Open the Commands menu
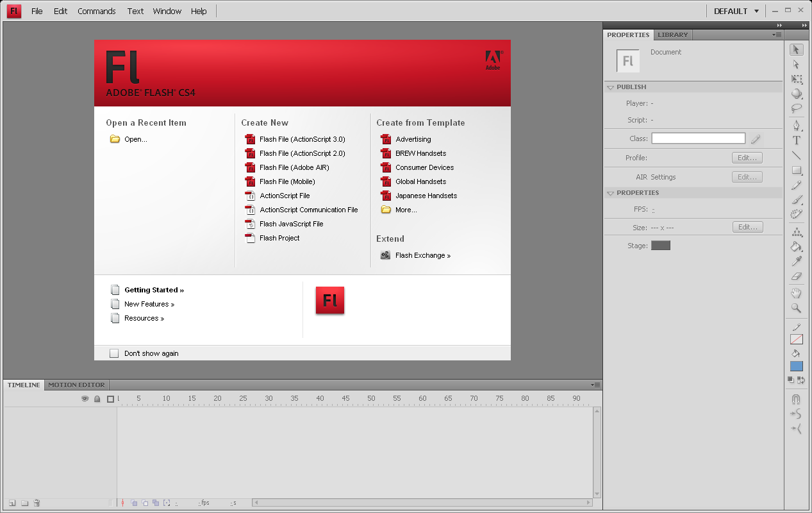This screenshot has height=513, width=812. coord(96,11)
